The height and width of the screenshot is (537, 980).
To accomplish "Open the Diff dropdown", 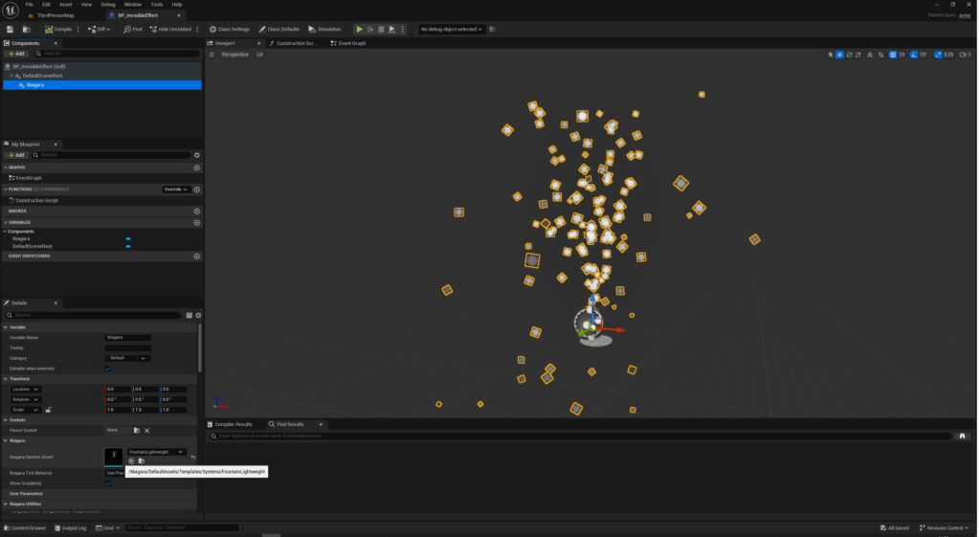I will click(x=100, y=30).
